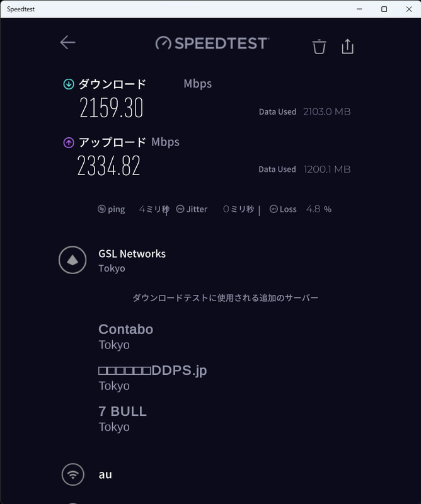Click the green download arrow icon
The height and width of the screenshot is (504, 421).
click(68, 83)
